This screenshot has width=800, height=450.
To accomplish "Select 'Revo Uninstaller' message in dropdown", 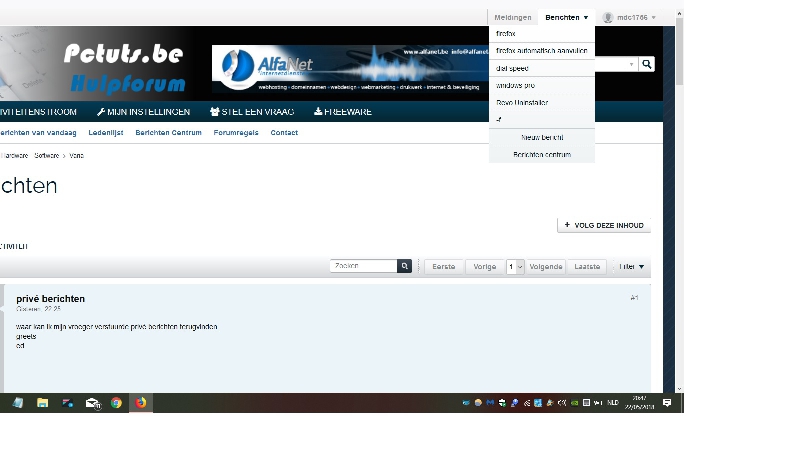I will tap(522, 102).
